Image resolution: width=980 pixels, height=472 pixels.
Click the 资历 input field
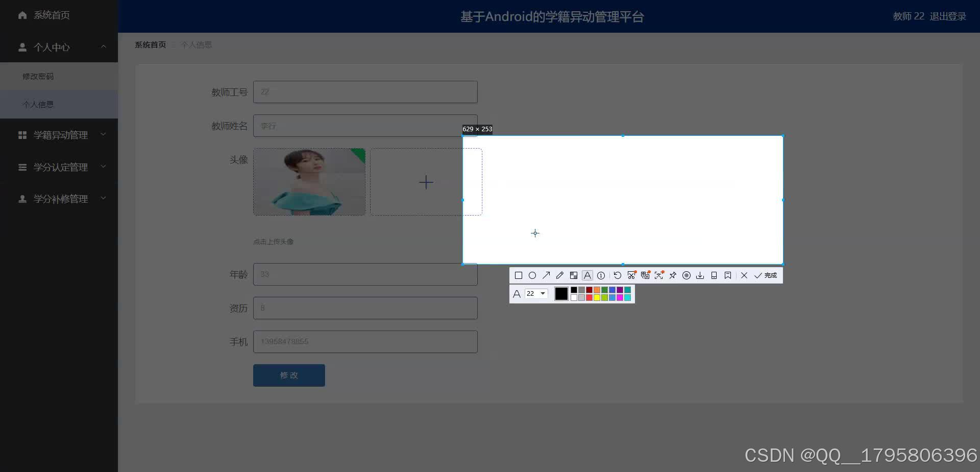tap(365, 308)
